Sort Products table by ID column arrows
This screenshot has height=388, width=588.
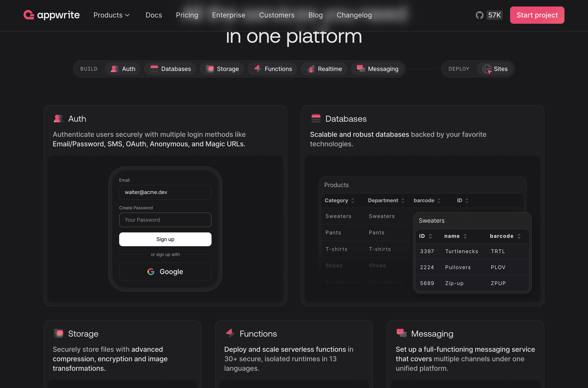[x=467, y=201]
